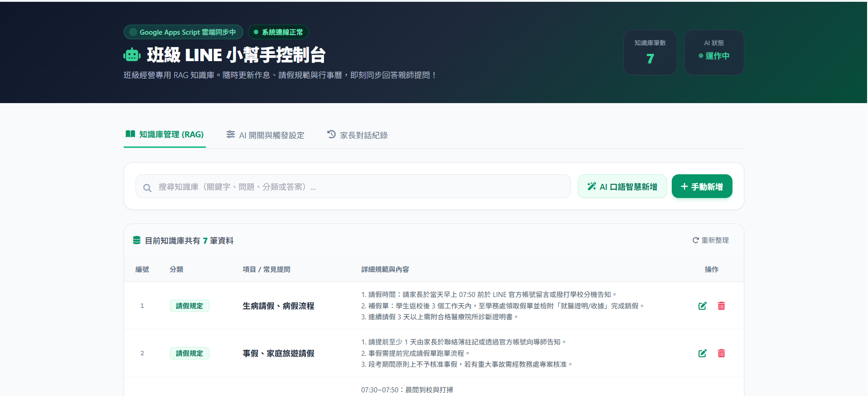Click the 請假規定 tag in row 2
The height and width of the screenshot is (396, 868).
pyautogui.click(x=189, y=353)
